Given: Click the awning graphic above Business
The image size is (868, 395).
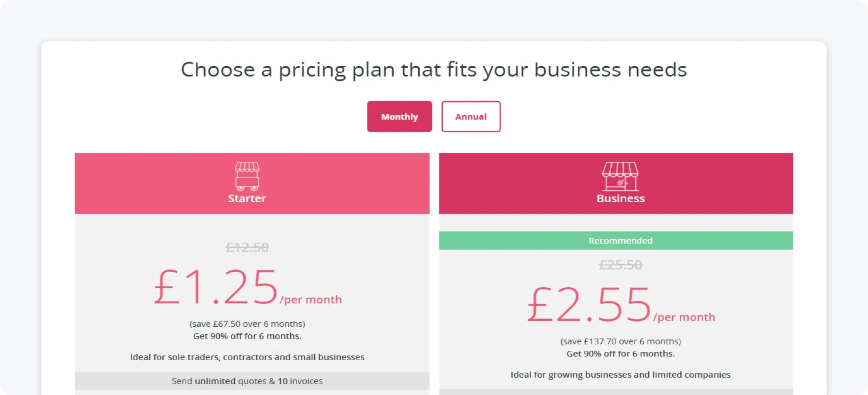Looking at the screenshot, I should [x=620, y=168].
